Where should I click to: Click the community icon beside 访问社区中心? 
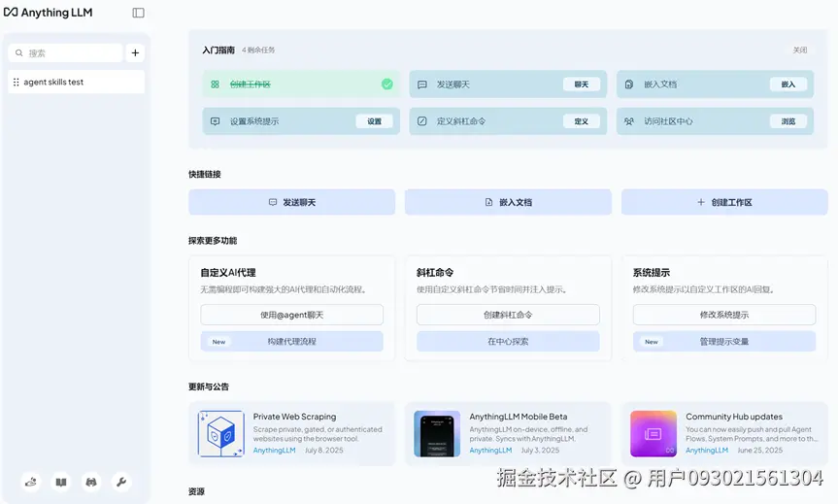coord(629,121)
